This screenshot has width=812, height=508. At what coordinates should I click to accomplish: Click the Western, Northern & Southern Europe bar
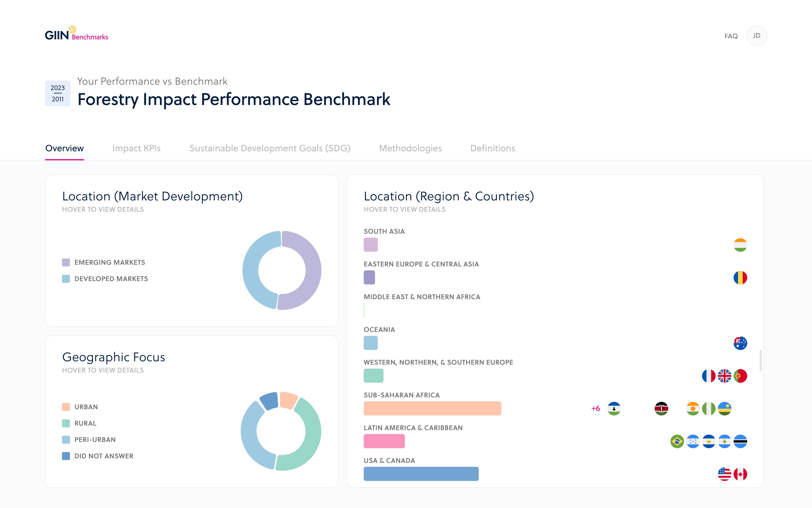point(374,376)
